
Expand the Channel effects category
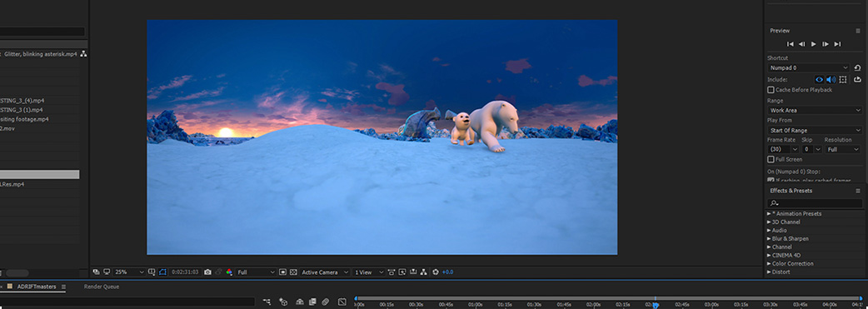click(769, 247)
